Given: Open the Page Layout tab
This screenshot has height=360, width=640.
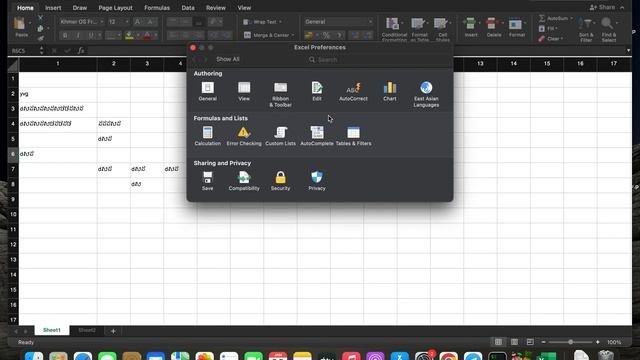Looking at the screenshot, I should [116, 8].
